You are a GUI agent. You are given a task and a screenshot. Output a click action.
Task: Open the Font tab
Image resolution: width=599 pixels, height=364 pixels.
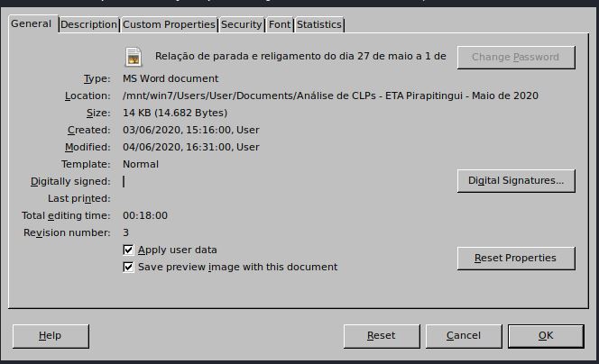pyautogui.click(x=280, y=24)
